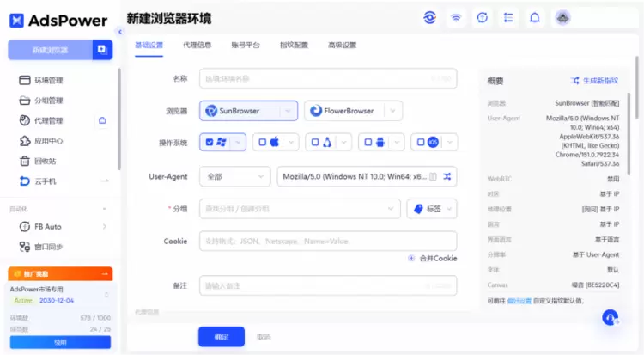The image size is (644, 355).
Task: Toggle the Linux OS checkbox
Action: tap(315, 142)
